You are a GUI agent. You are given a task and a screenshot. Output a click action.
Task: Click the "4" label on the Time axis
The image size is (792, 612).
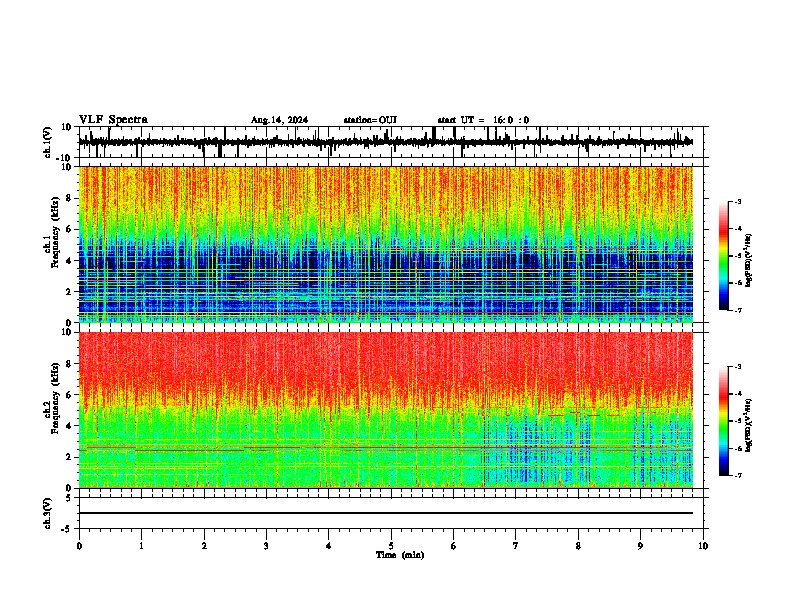click(329, 546)
